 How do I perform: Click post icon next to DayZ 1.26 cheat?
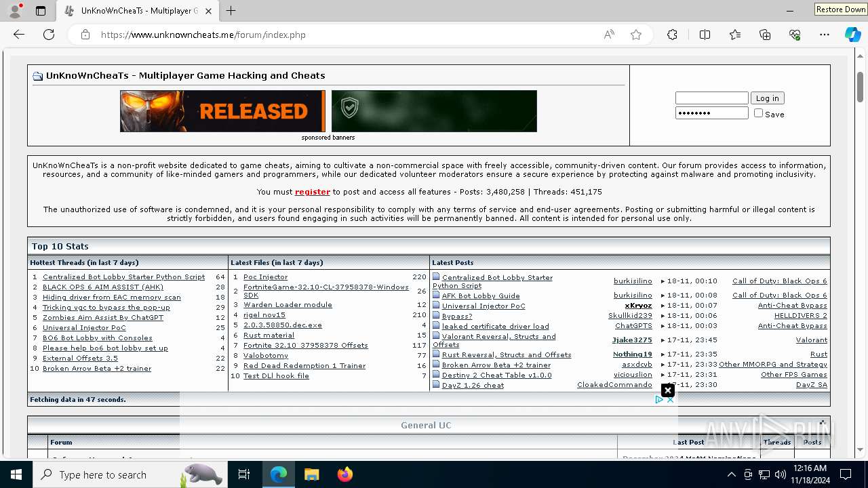pos(436,384)
